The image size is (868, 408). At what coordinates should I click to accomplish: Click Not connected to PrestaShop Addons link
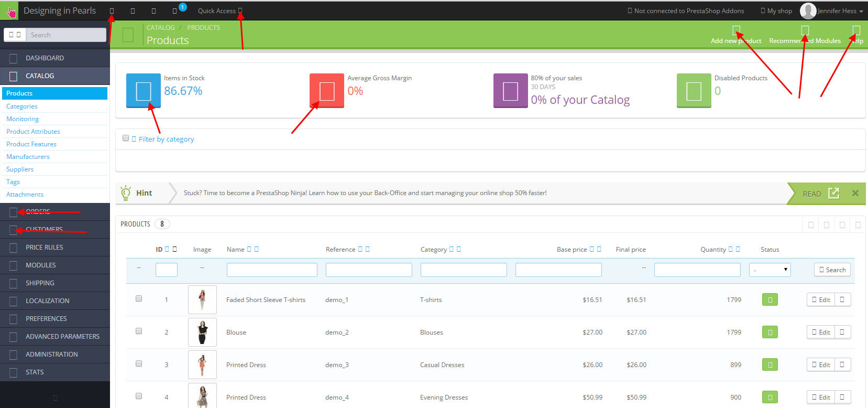686,10
